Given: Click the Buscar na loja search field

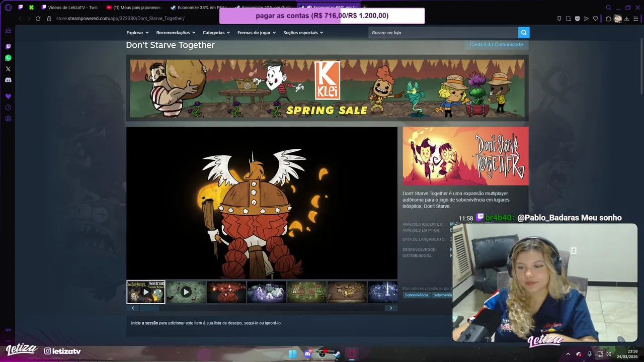Looking at the screenshot, I should [443, 33].
